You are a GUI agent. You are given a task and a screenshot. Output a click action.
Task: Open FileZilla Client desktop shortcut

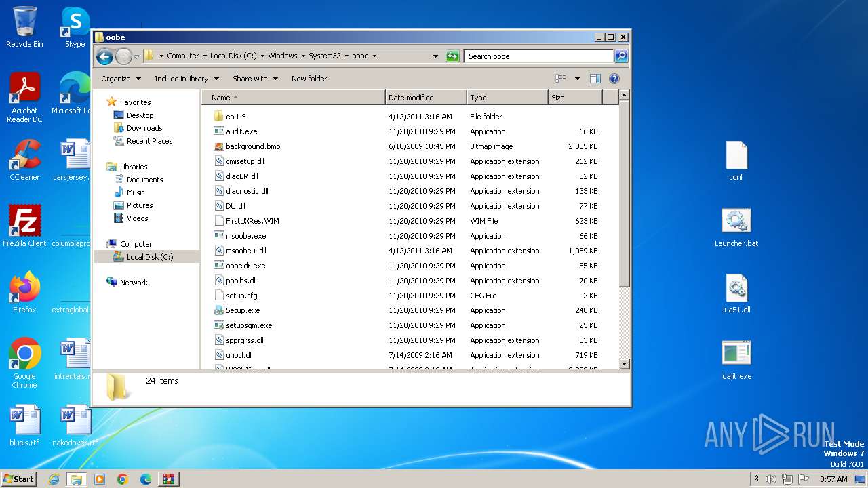24,226
